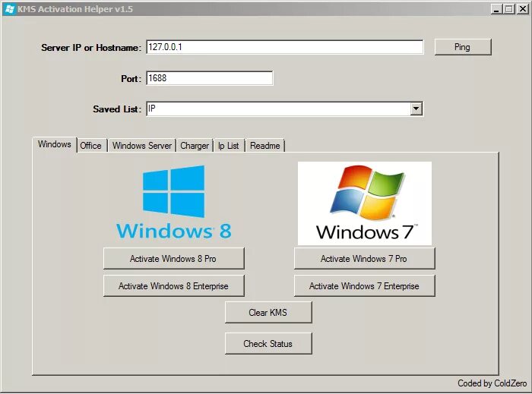Click the Clear KMS button

pyautogui.click(x=268, y=312)
